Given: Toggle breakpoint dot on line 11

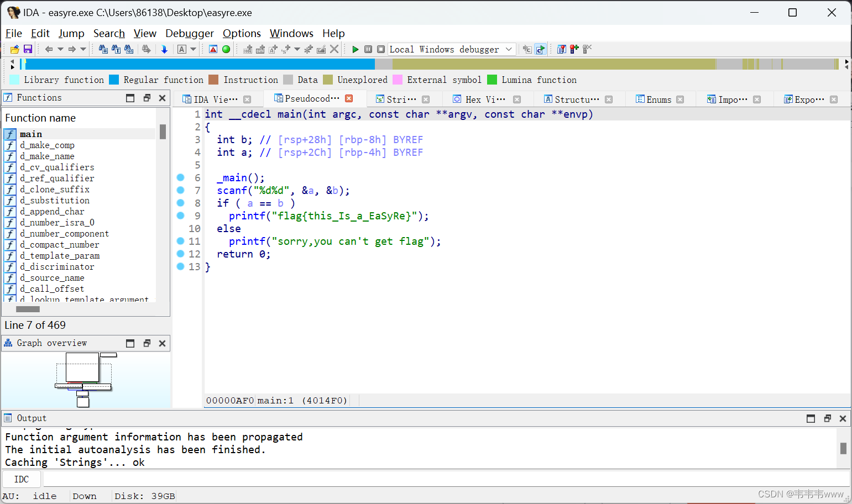Looking at the screenshot, I should [180, 241].
